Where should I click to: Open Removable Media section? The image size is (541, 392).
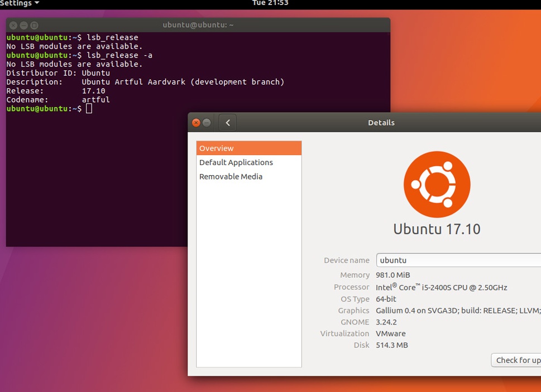pos(249,176)
